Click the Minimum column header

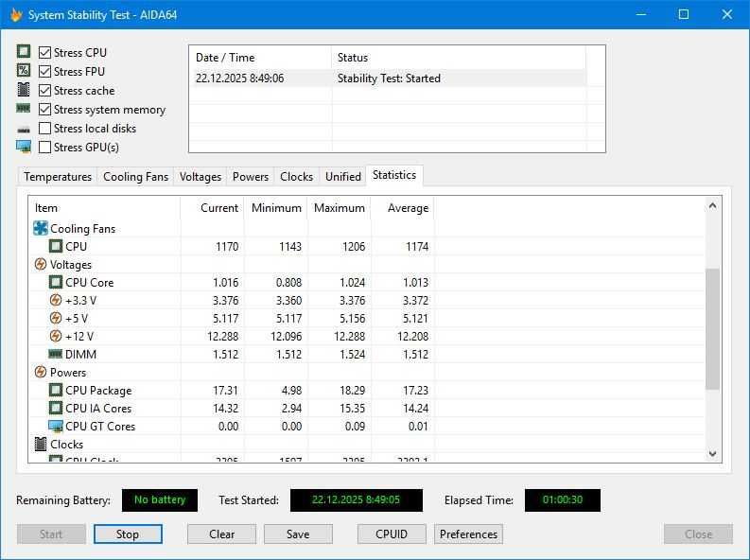[275, 208]
